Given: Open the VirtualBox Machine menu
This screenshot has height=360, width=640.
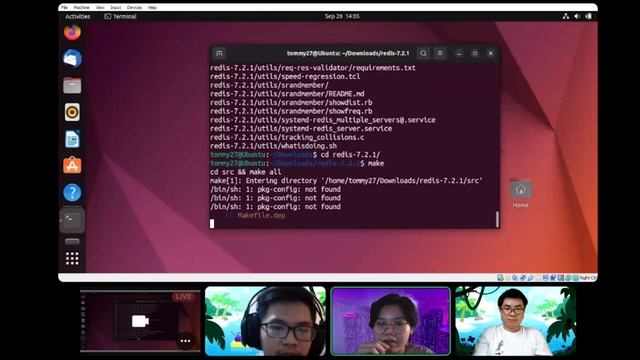Looking at the screenshot, I should click(x=82, y=7).
